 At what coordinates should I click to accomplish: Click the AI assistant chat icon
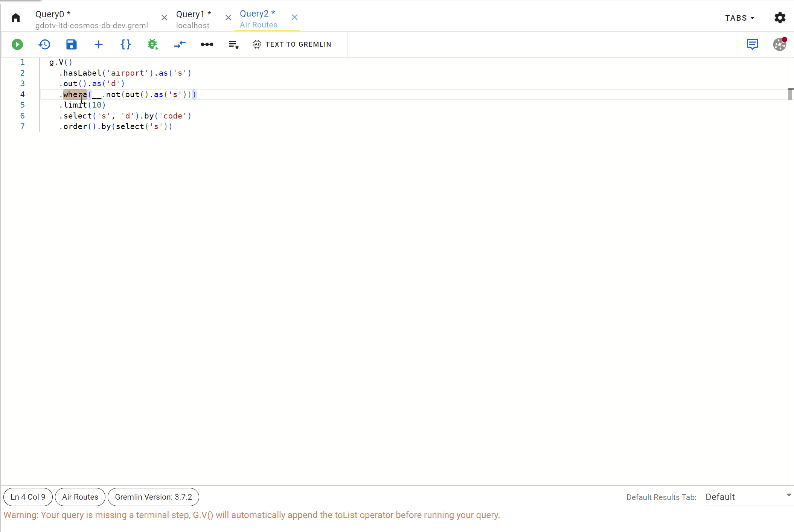coord(751,43)
